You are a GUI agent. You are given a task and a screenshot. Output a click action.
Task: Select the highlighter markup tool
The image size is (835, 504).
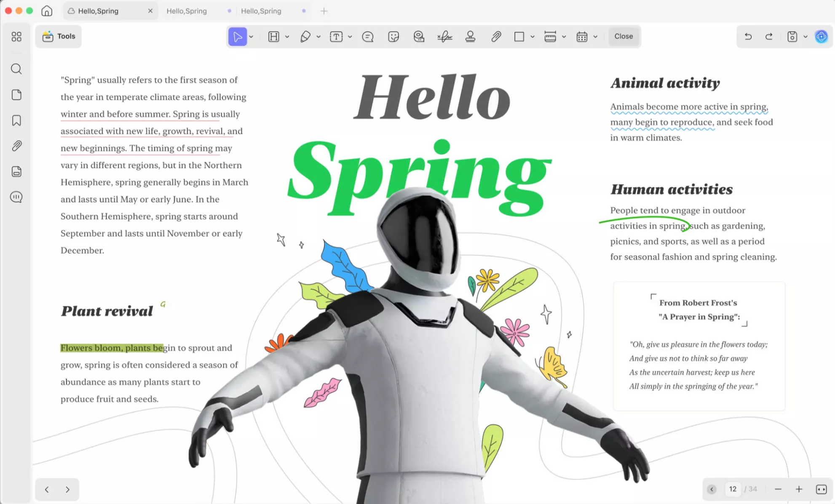coord(273,37)
